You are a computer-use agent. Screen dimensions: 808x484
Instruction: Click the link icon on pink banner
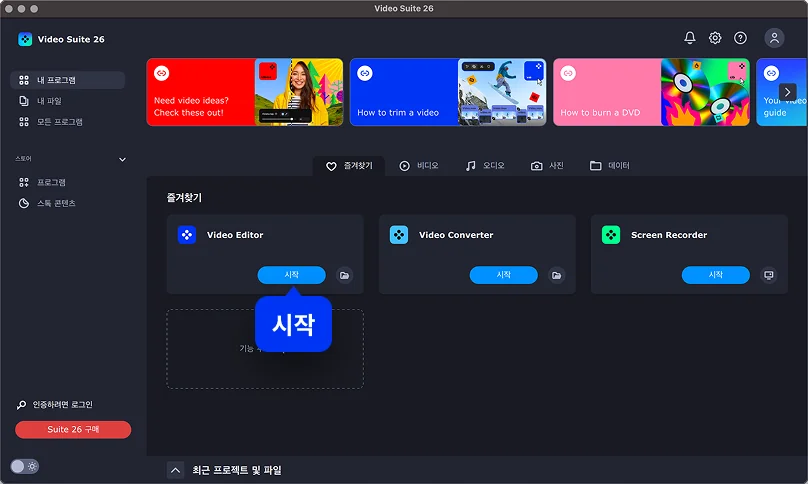click(568, 73)
